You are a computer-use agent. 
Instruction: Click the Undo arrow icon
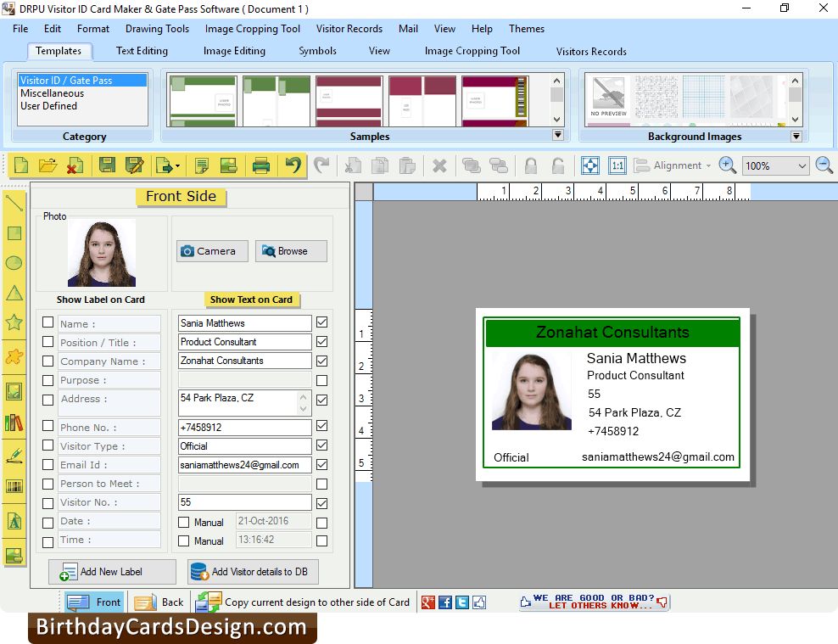pos(293,165)
